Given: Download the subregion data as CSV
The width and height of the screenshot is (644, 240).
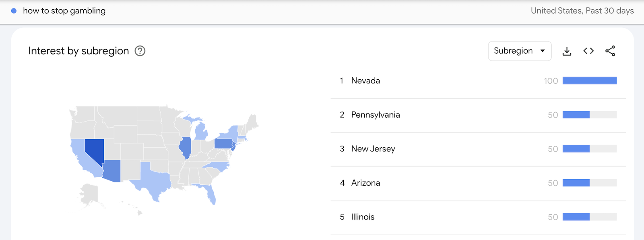Looking at the screenshot, I should click(567, 51).
